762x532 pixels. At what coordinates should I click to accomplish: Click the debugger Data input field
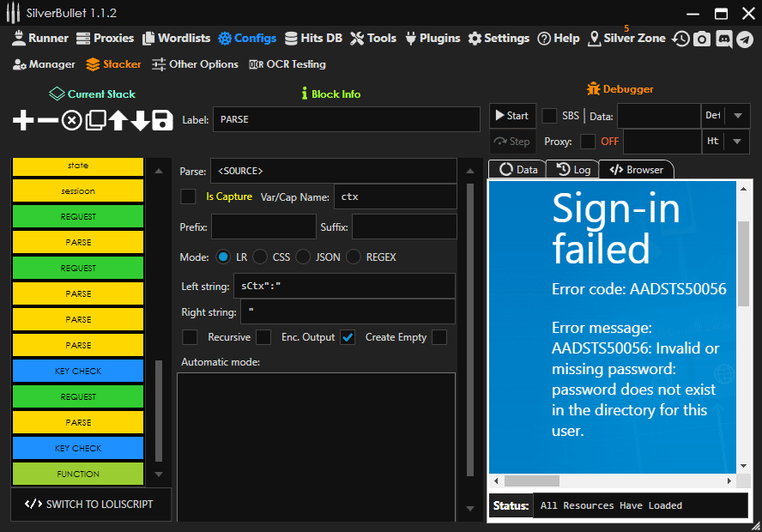click(x=658, y=116)
